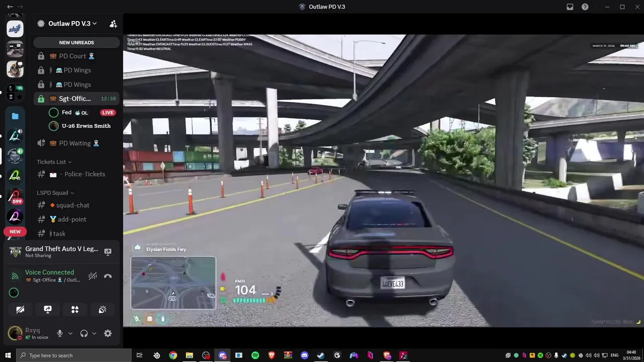Deafen with the headphones icon
644x362 pixels.
[84, 333]
